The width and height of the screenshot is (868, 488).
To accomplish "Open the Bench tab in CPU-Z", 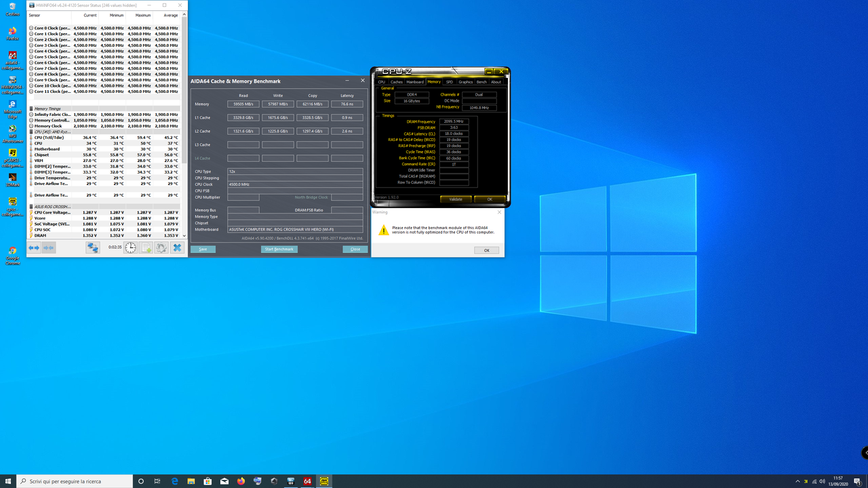I will click(481, 81).
